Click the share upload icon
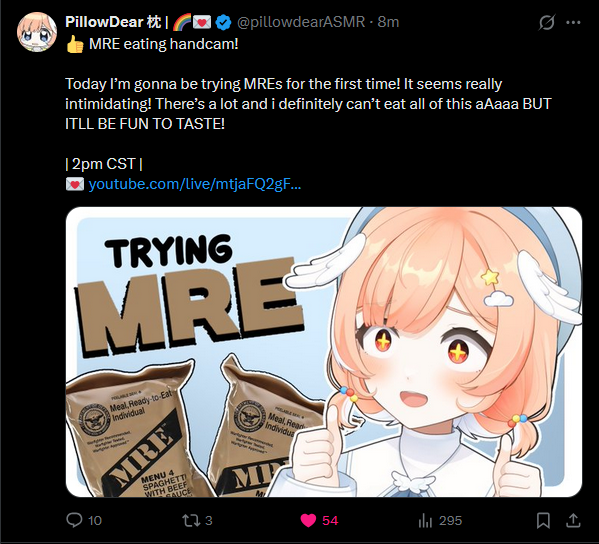599x544 pixels. point(573,520)
